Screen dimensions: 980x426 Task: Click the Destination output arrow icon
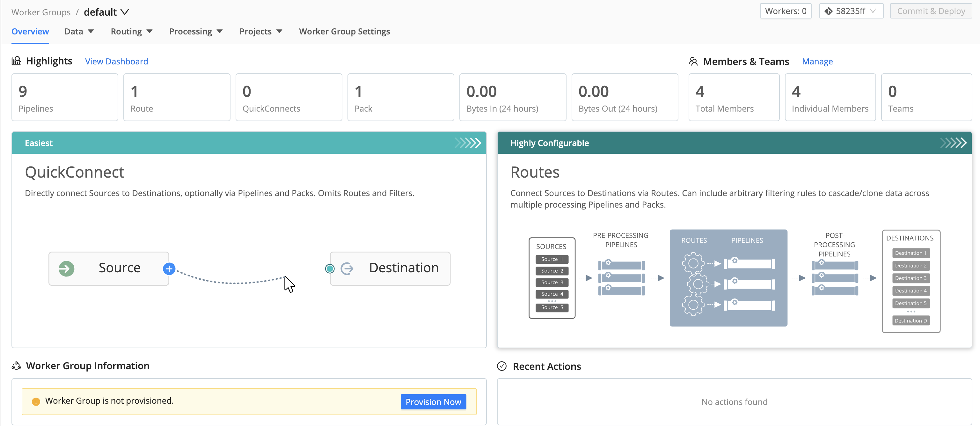pyautogui.click(x=347, y=269)
